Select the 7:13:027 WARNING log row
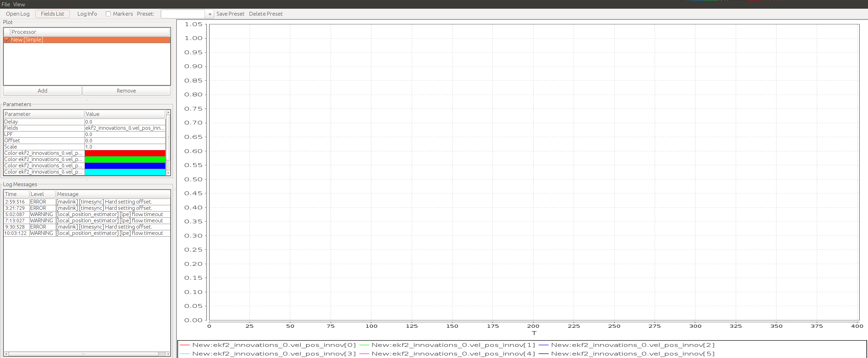Screen dimensions: 868x358 pyautogui.click(x=87, y=221)
